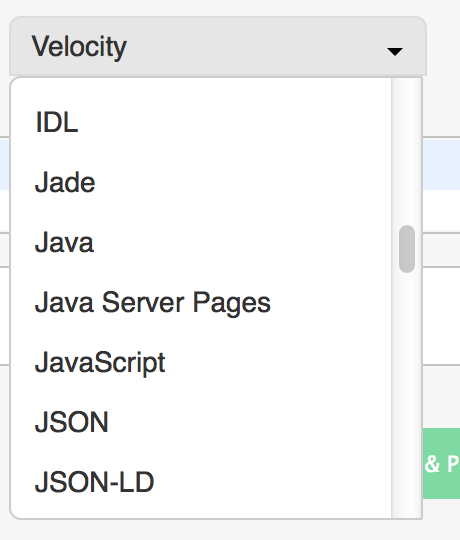Select JSON from the list

pyautogui.click(x=201, y=422)
